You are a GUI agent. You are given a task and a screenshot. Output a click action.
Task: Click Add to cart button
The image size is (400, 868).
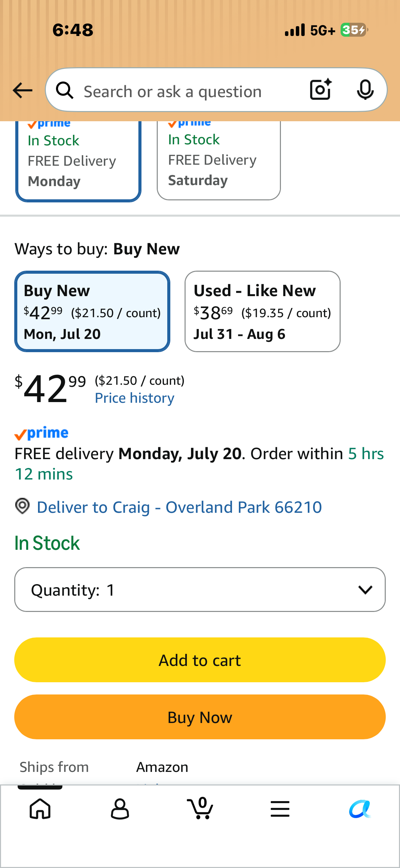(200, 660)
